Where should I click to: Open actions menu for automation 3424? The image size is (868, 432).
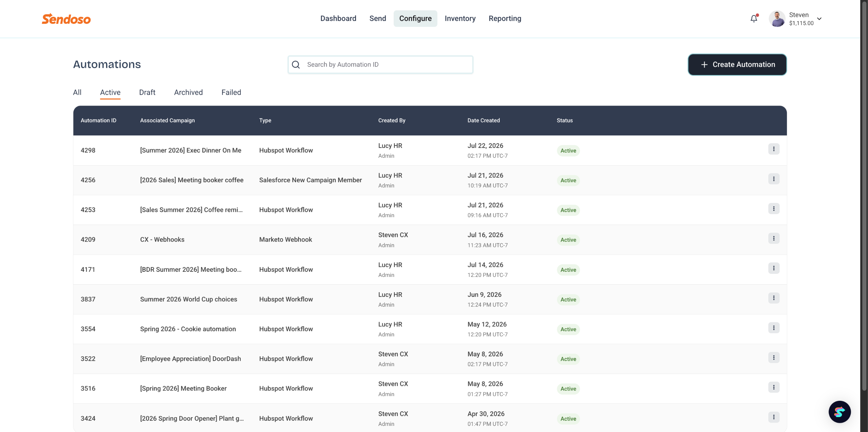pyautogui.click(x=774, y=417)
